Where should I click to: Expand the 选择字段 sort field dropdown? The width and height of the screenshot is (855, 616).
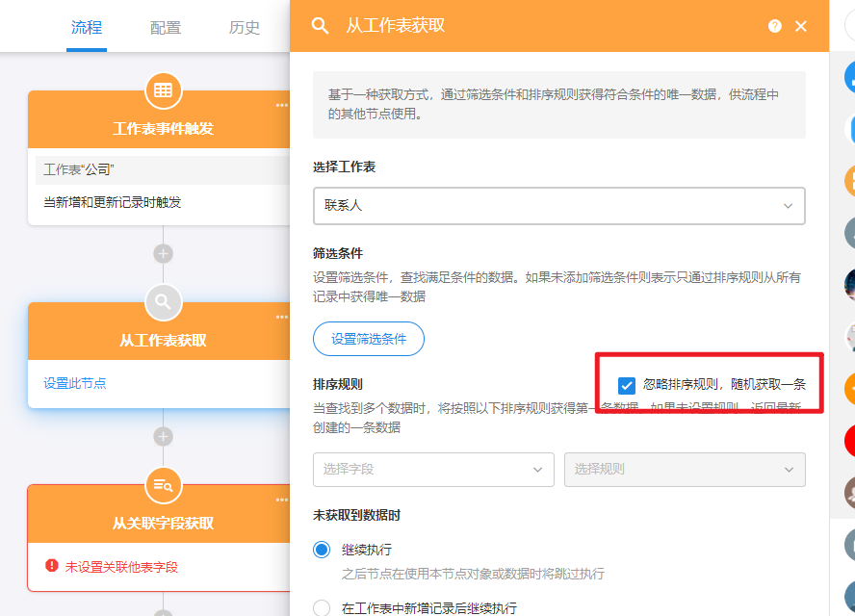click(x=433, y=470)
